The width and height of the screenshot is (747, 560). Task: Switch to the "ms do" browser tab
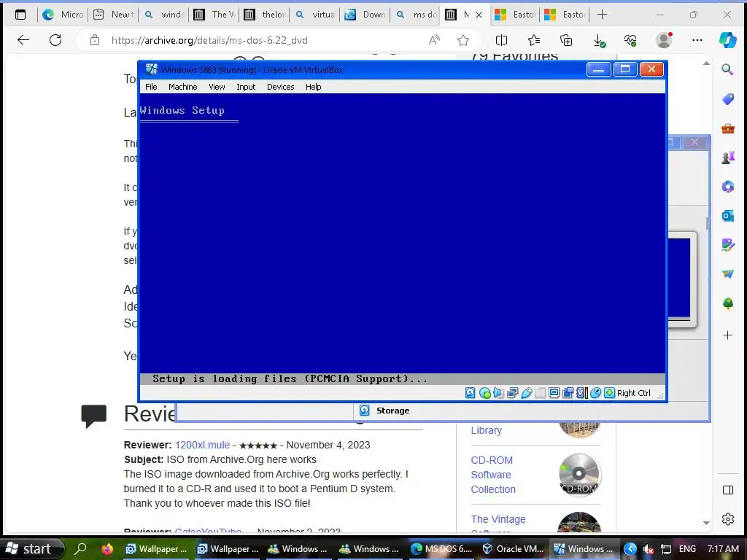pyautogui.click(x=416, y=15)
